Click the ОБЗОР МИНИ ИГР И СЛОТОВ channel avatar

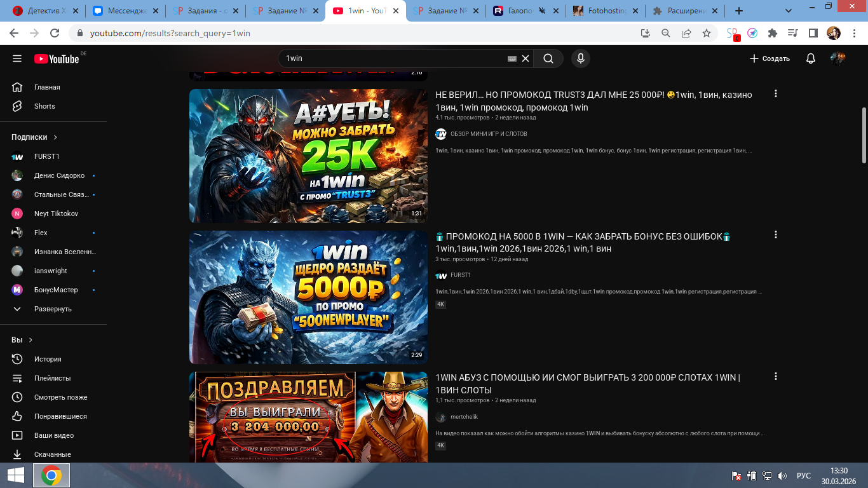tap(441, 134)
